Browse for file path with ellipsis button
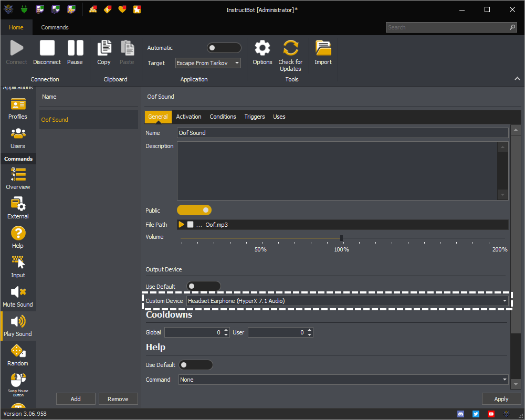 [x=199, y=225]
